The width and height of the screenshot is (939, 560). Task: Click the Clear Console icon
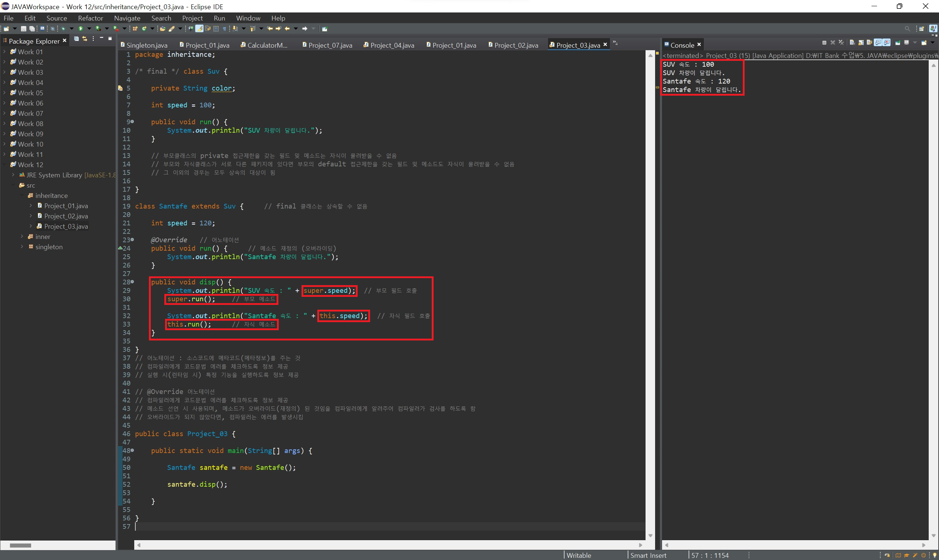point(852,43)
